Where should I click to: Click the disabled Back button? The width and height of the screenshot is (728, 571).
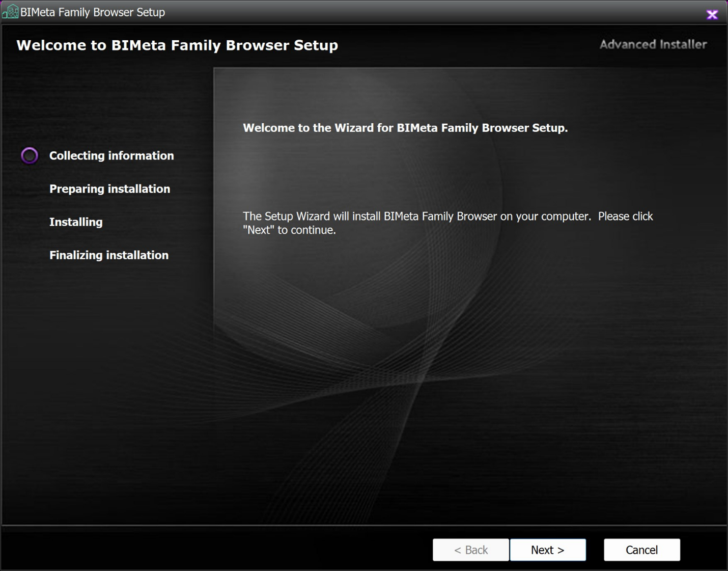(x=471, y=550)
